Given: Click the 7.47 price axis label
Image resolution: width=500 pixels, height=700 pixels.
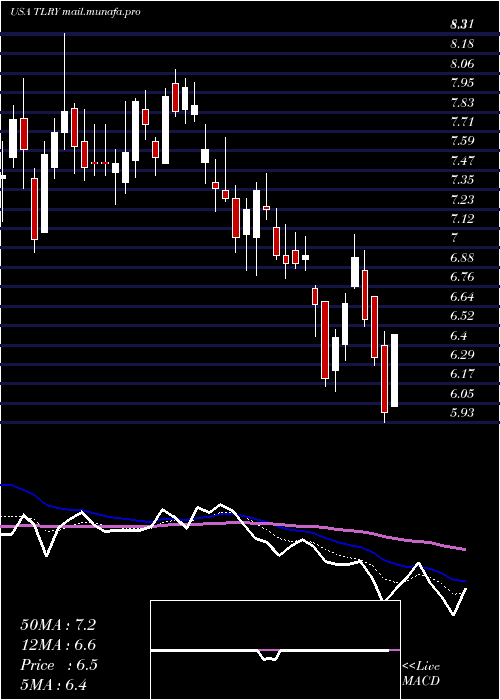Looking at the screenshot, I should (x=462, y=161).
